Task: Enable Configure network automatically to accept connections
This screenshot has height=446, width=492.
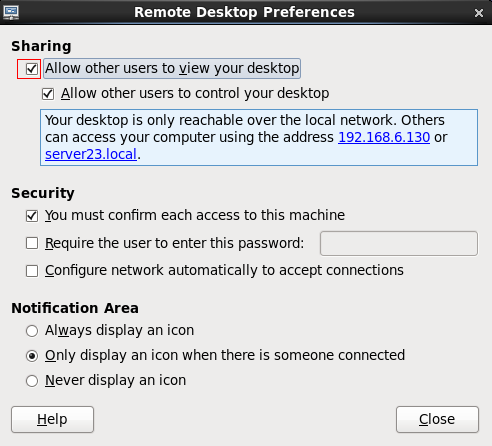Action: [32, 271]
